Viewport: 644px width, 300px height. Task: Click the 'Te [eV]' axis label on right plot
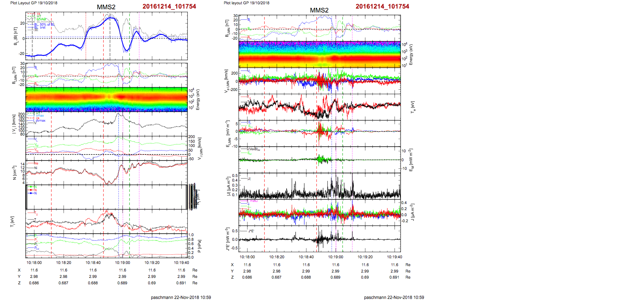pos(412,107)
